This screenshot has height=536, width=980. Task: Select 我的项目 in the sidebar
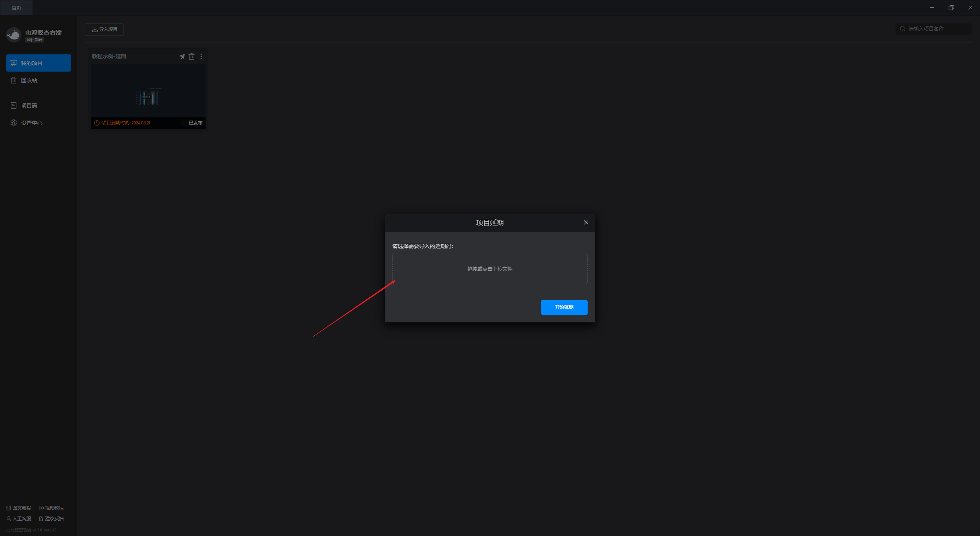coord(38,63)
